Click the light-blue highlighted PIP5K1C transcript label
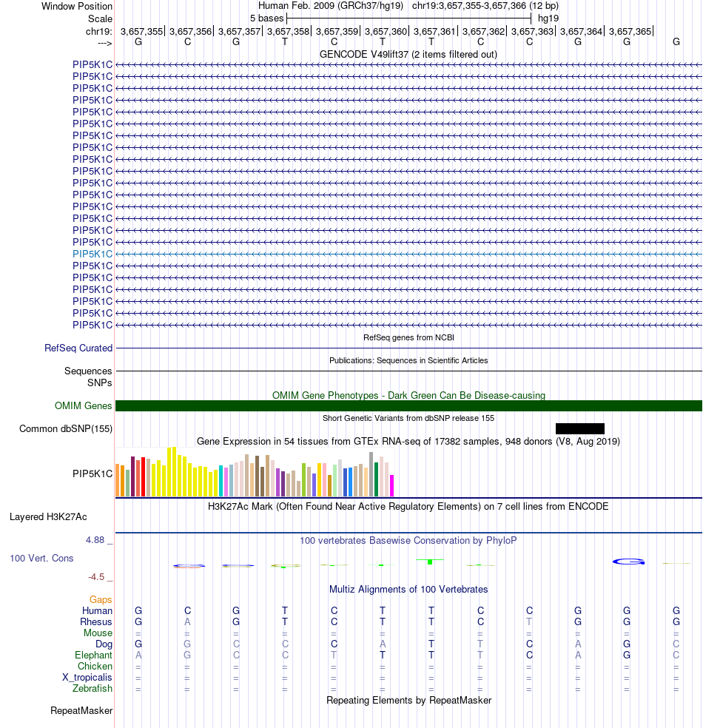Screen dimensions: 703x728 click(x=92, y=254)
